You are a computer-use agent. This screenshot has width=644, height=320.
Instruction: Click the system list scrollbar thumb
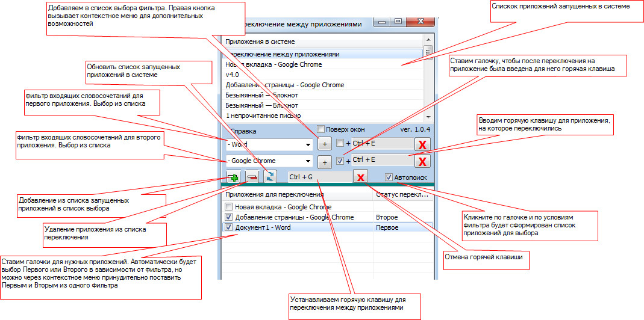[428, 52]
